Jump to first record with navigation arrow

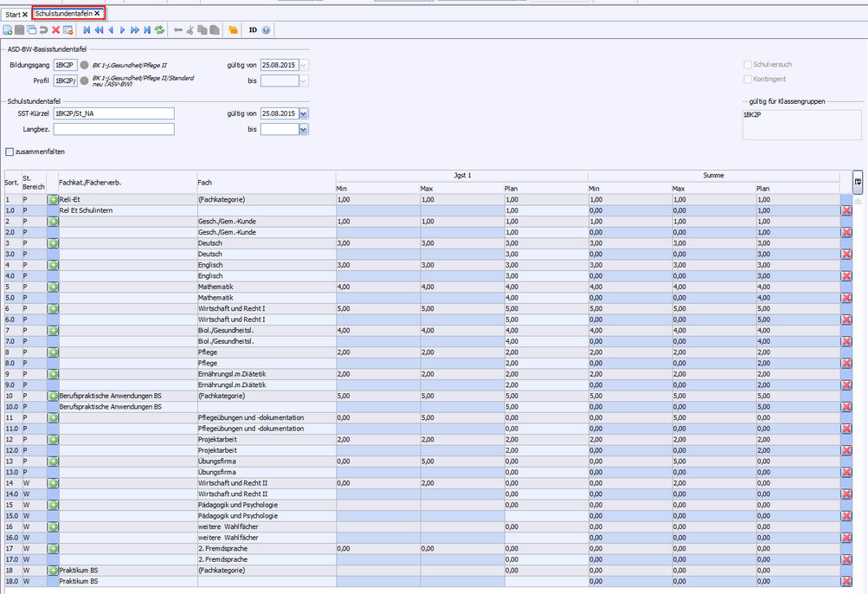(x=87, y=30)
